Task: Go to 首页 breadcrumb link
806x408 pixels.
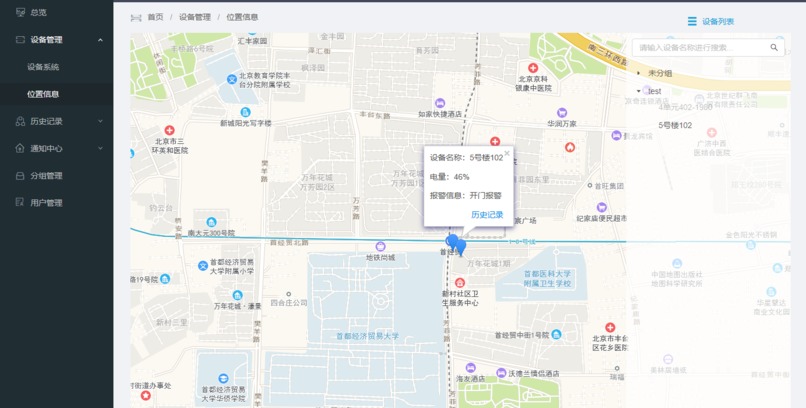Action: point(155,17)
